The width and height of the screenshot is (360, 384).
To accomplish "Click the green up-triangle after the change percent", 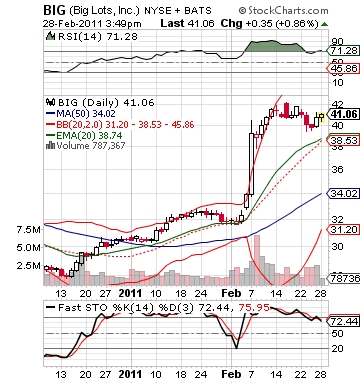I will click(324, 24).
